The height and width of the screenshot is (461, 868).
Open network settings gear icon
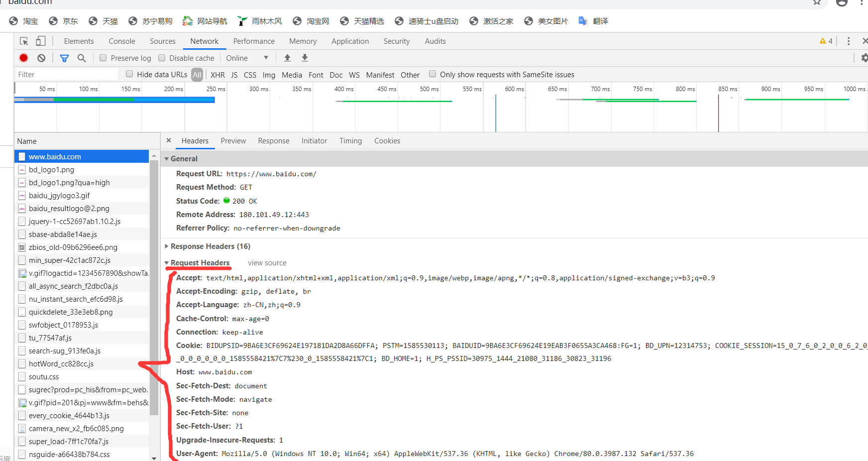pyautogui.click(x=865, y=58)
